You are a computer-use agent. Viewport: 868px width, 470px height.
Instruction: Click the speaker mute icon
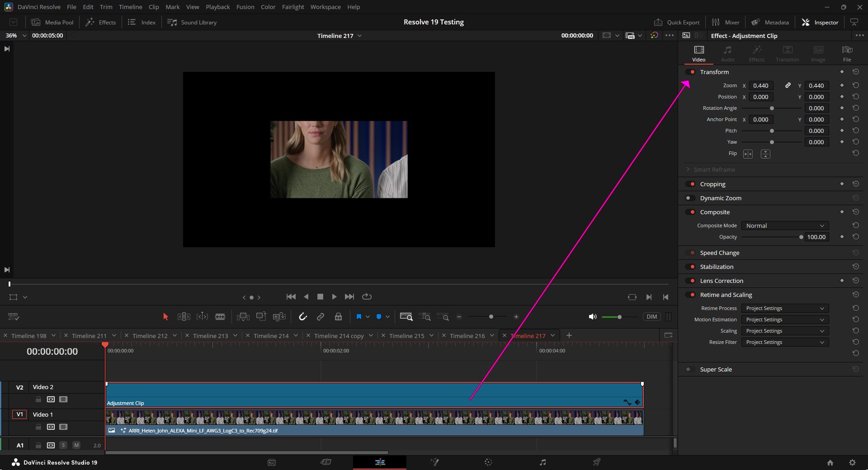593,317
